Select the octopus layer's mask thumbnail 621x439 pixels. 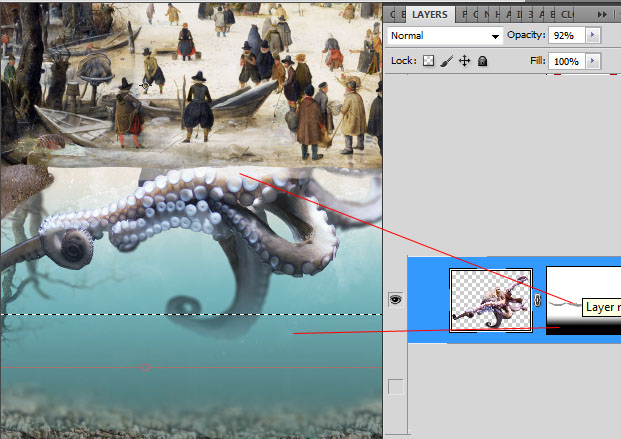(x=583, y=301)
